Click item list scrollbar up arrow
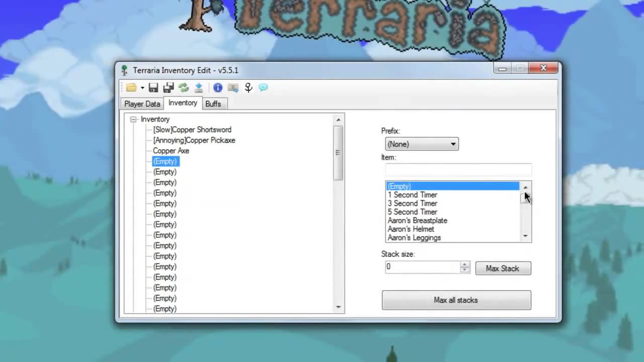The height and width of the screenshot is (362, 644). click(525, 187)
